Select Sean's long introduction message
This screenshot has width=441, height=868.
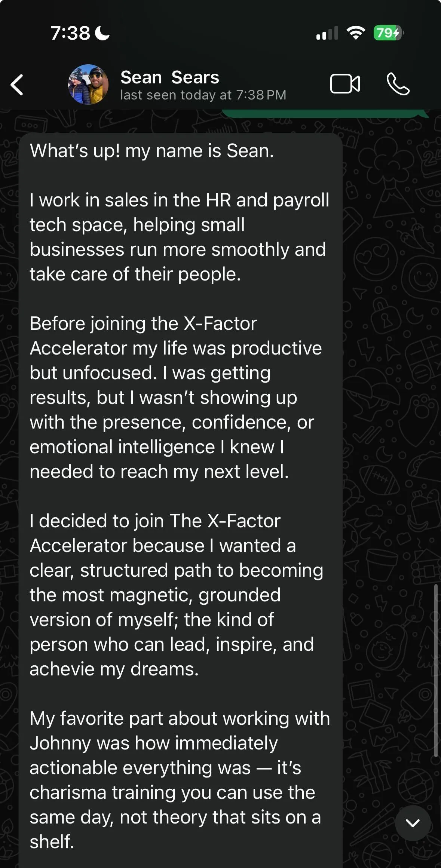pyautogui.click(x=180, y=449)
